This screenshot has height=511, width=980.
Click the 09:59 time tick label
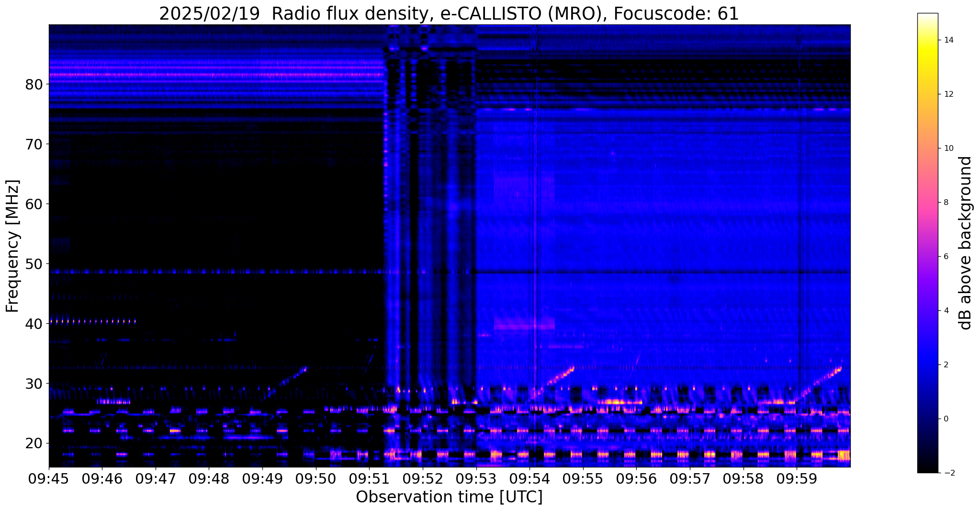(x=796, y=479)
